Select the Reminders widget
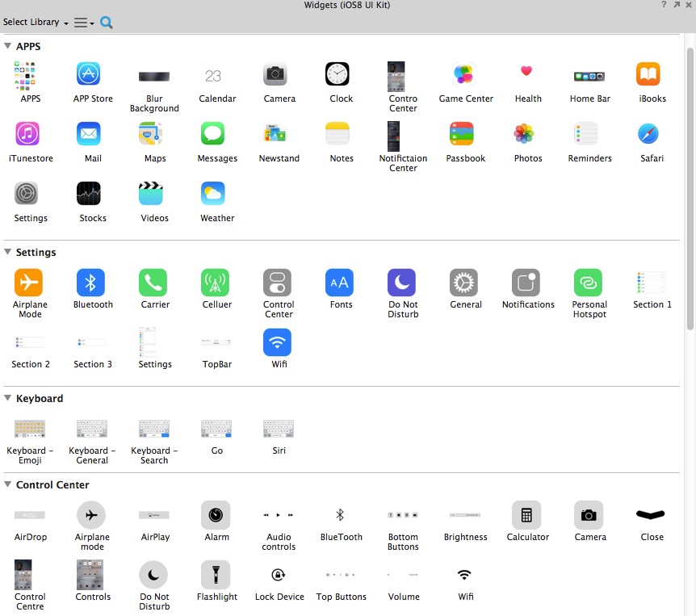 click(x=586, y=133)
